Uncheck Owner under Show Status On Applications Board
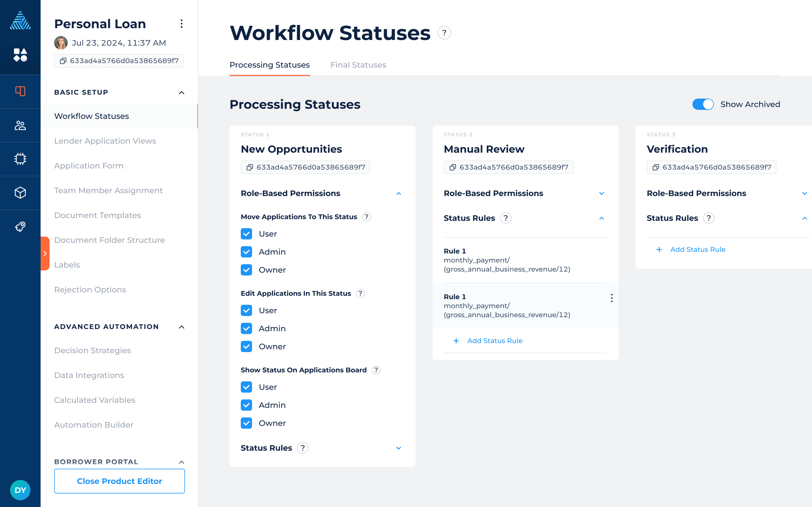Screen dimensions: 812x507 point(246,423)
